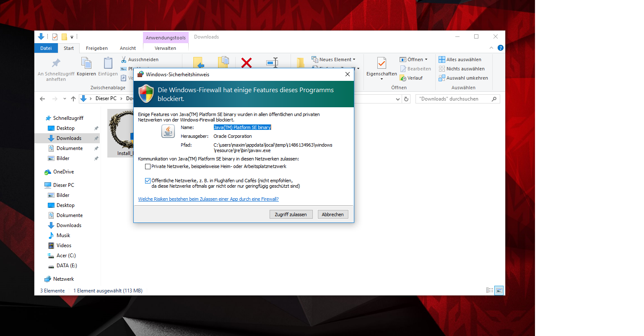
Task: Click Nichts auswählen in the ribbon
Action: pos(462,69)
